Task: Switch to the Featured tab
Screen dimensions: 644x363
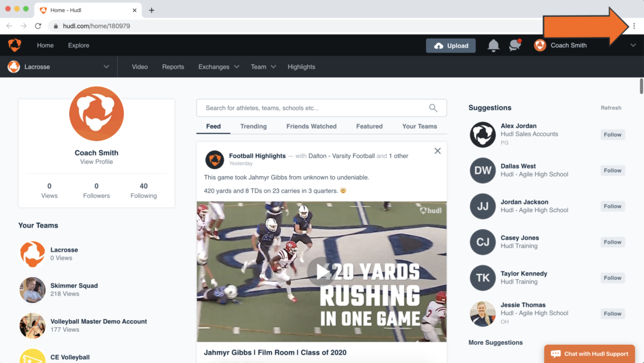Action: pos(369,126)
